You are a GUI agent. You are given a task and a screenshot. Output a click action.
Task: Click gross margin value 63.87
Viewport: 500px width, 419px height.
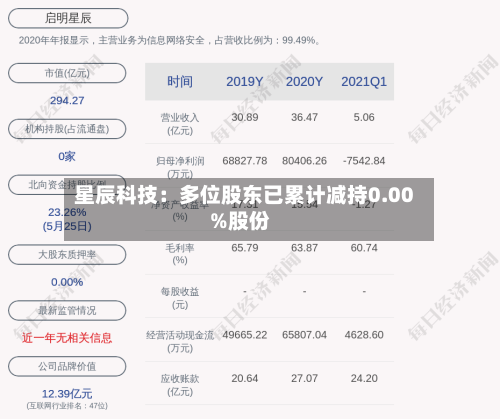304,248
